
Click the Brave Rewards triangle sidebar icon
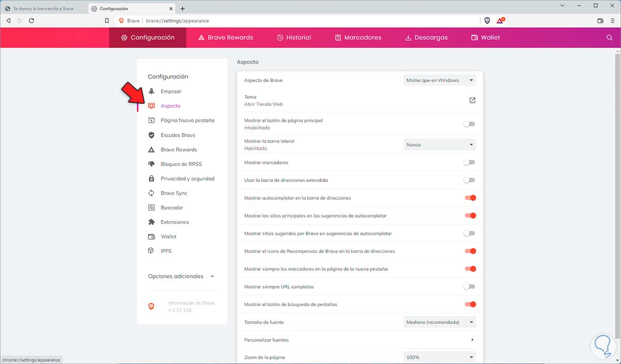coord(151,149)
